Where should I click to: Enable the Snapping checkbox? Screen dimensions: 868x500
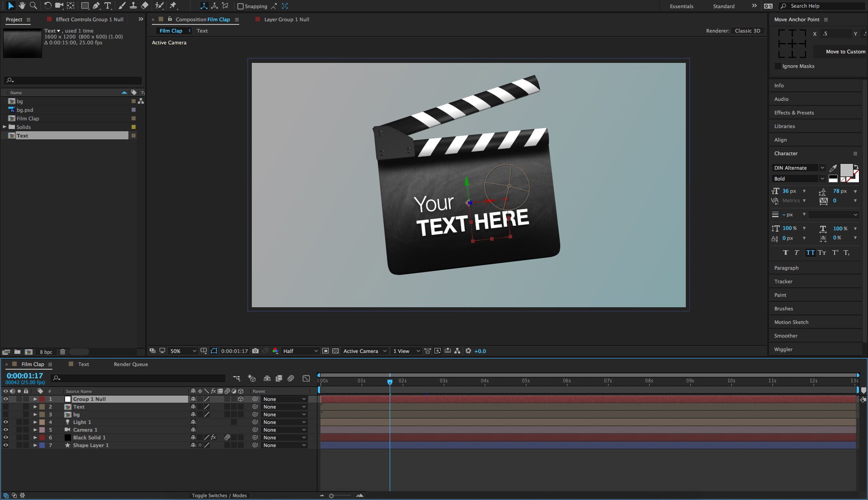point(241,6)
